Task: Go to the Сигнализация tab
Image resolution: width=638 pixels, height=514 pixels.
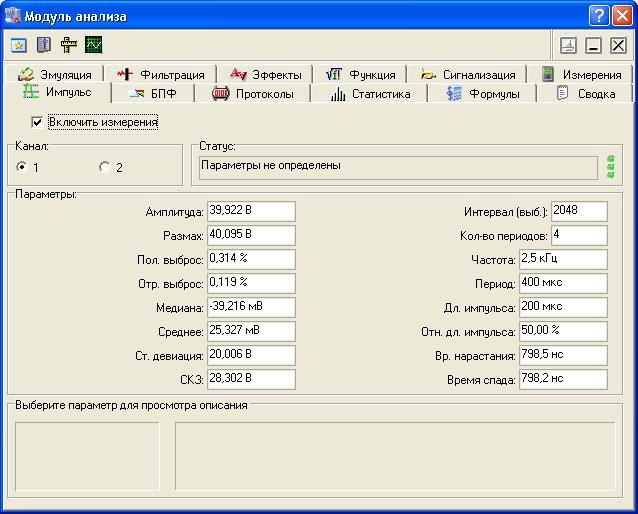Action: (468, 74)
